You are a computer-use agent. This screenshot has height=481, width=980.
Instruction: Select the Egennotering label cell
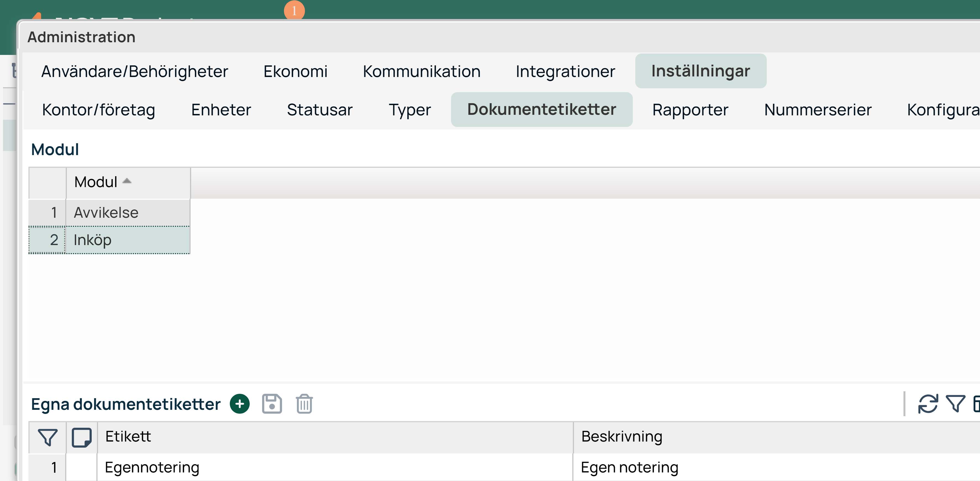[x=335, y=467]
